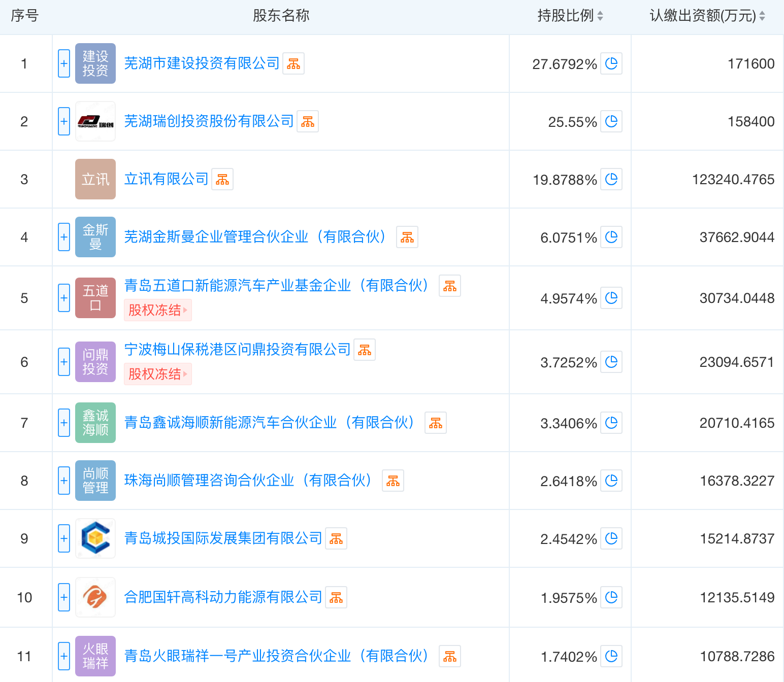
Task: Open shareholder 青岛城投国际发展集团有限公司
Action: tap(223, 538)
